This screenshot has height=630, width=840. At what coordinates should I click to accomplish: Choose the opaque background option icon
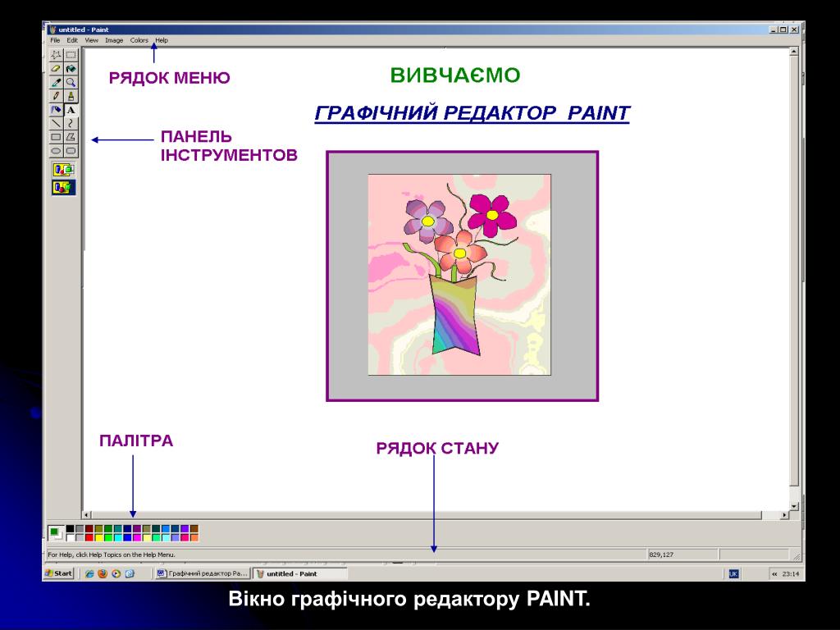[x=63, y=170]
